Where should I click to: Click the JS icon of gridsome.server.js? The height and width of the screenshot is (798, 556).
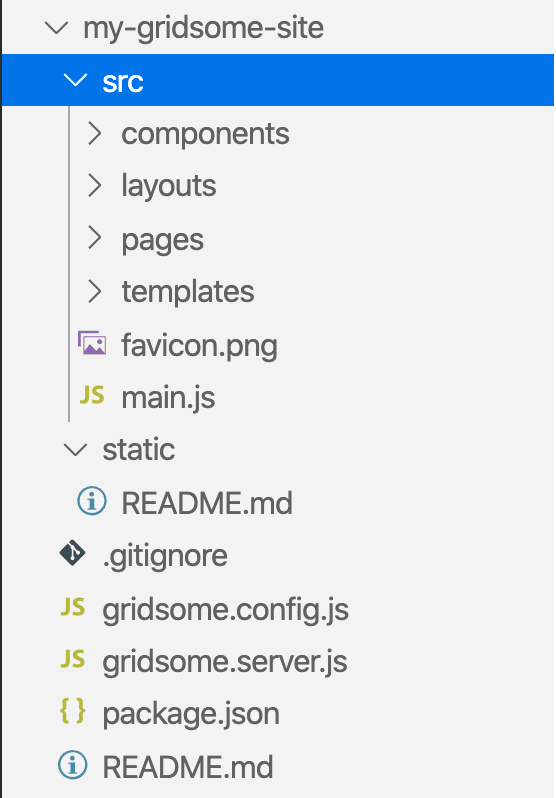(73, 659)
